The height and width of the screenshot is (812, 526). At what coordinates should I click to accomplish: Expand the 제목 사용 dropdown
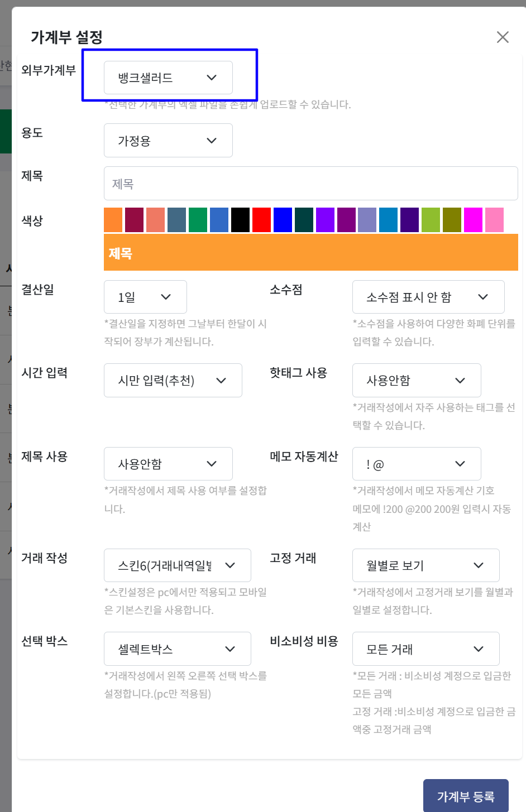tap(168, 464)
